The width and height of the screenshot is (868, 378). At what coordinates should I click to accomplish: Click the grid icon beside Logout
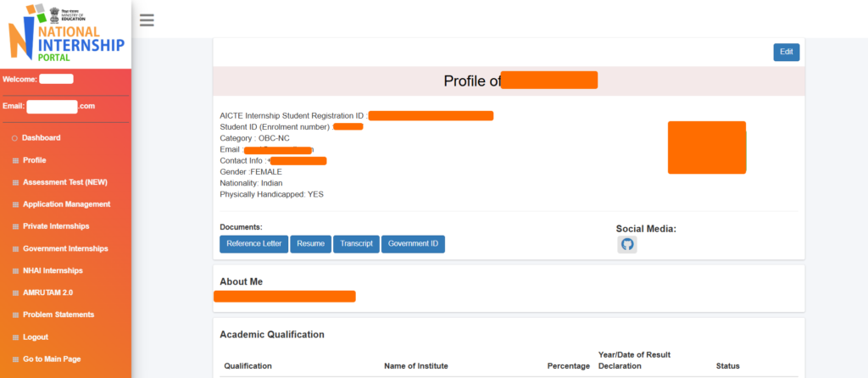(x=15, y=337)
